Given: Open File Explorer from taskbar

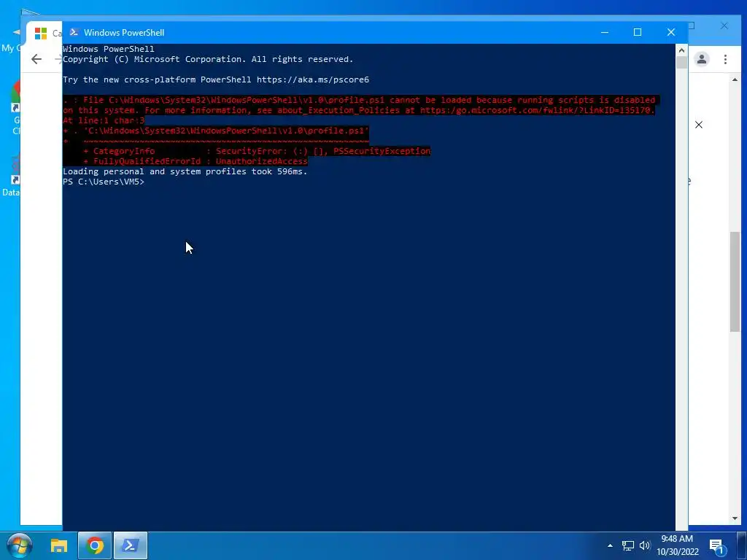Looking at the screenshot, I should pyautogui.click(x=59, y=545).
